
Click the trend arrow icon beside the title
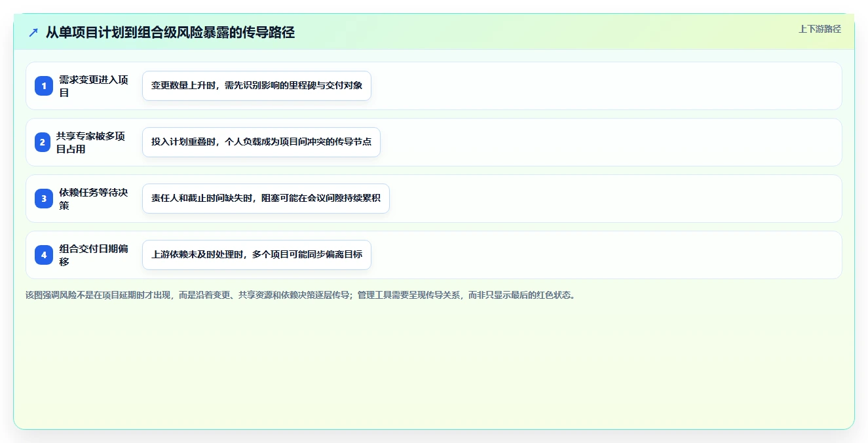tap(33, 32)
